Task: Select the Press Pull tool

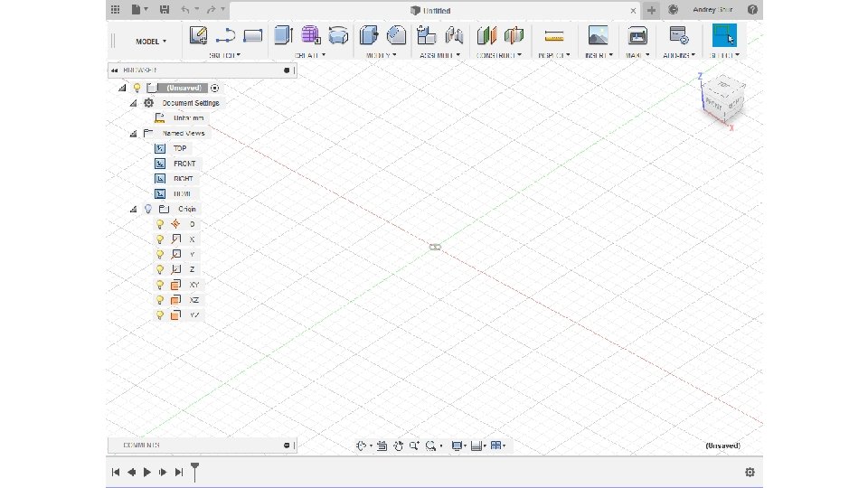Action: [x=369, y=35]
